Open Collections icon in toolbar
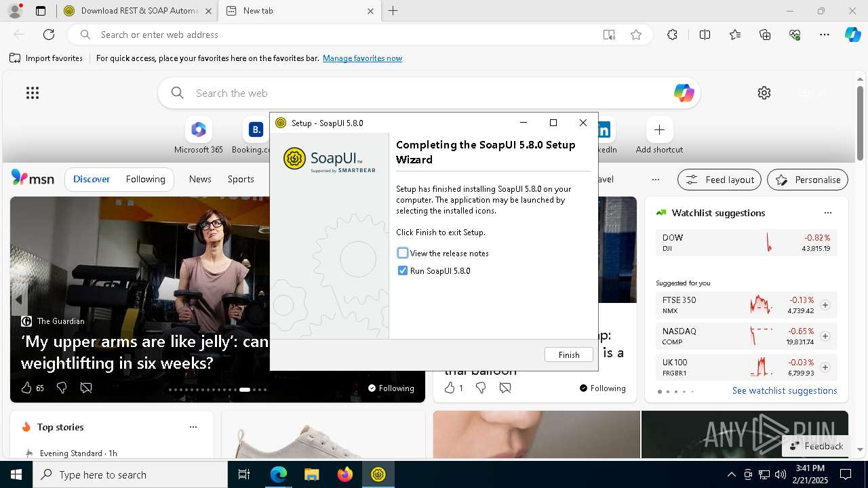Image resolution: width=868 pixels, height=488 pixels. click(765, 35)
